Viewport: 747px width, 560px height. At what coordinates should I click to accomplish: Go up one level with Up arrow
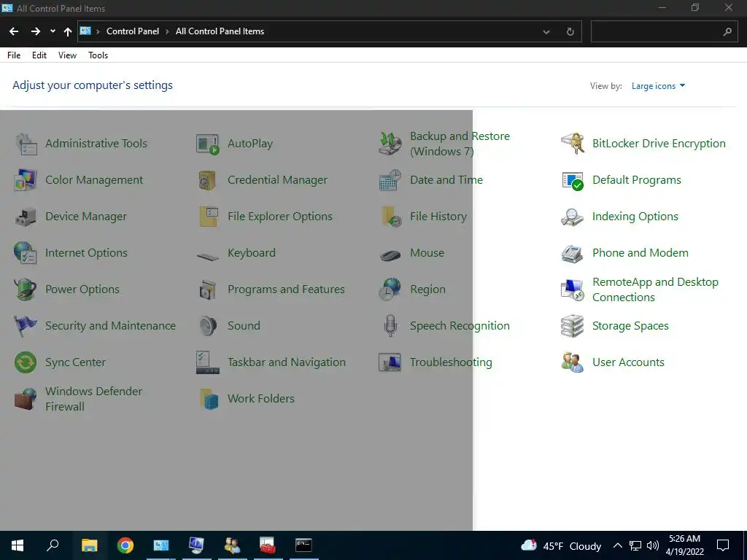pos(68,31)
